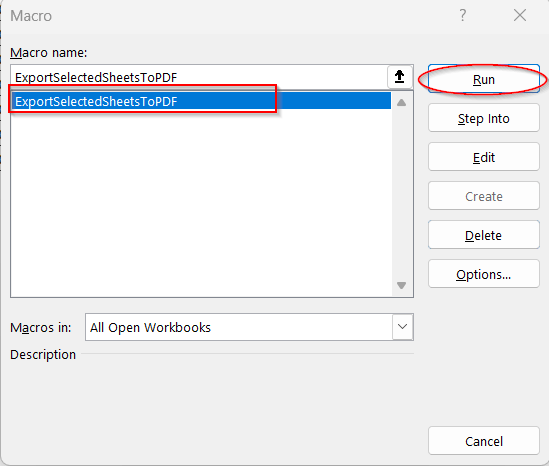
Task: Collapse dialog using the up-arrow range icon
Action: (x=399, y=77)
